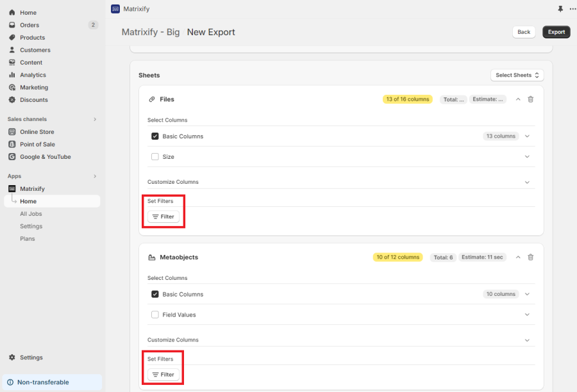This screenshot has height=392, width=577.
Task: Open the Select Sheets dropdown
Action: [517, 75]
